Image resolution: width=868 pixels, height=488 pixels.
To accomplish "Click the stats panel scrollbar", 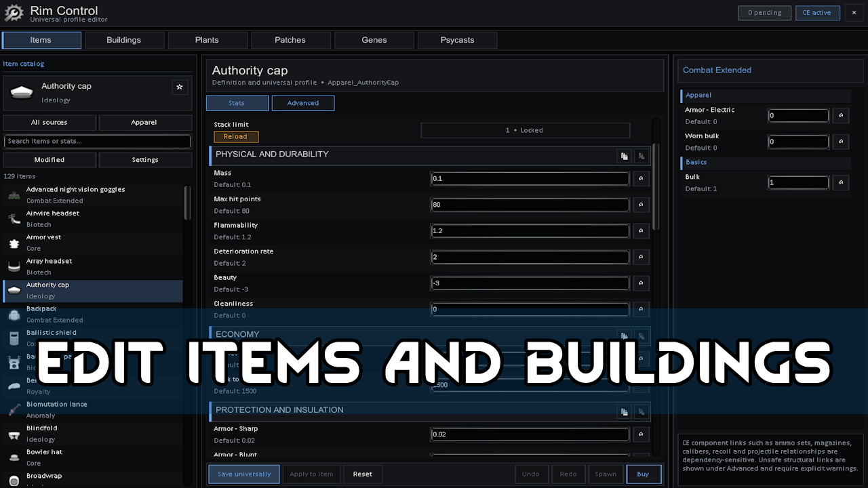I will tap(656, 186).
